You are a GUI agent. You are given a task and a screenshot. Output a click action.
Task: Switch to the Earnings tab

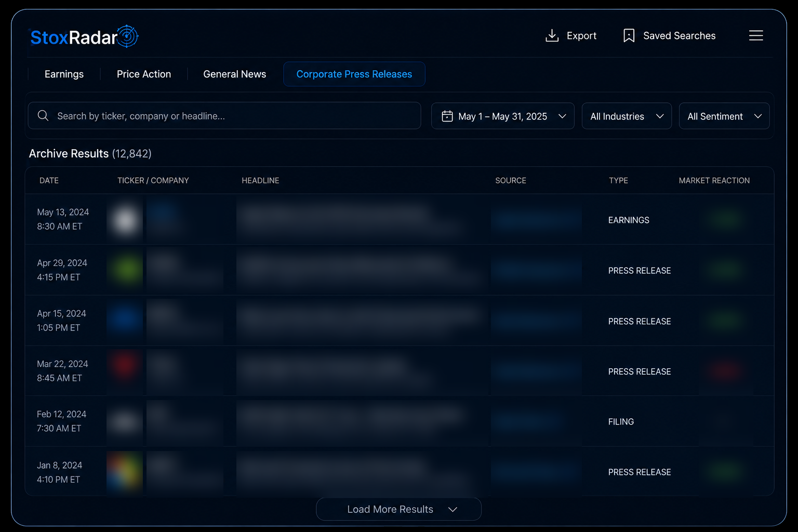64,74
